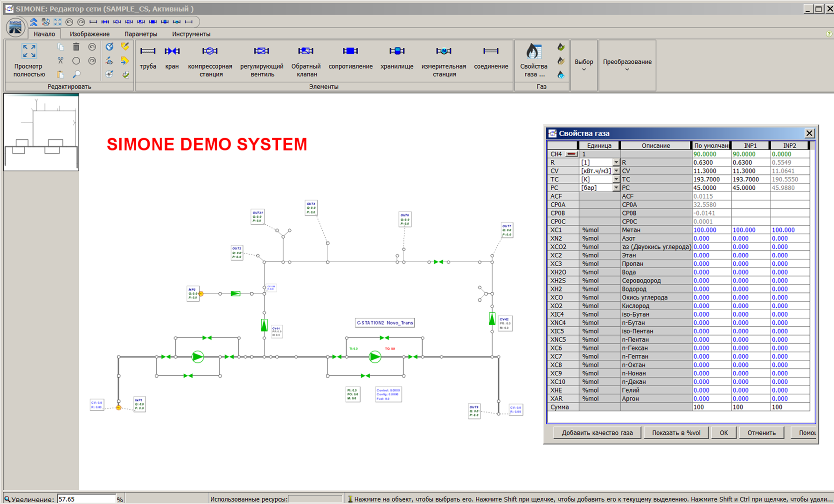Click the Водород description cell
The image size is (834, 504).
click(655, 289)
